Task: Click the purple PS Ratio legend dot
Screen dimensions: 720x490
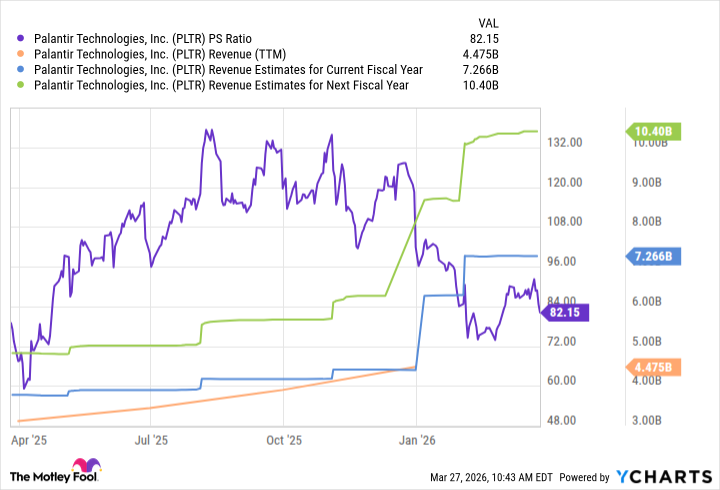Action: [18, 38]
